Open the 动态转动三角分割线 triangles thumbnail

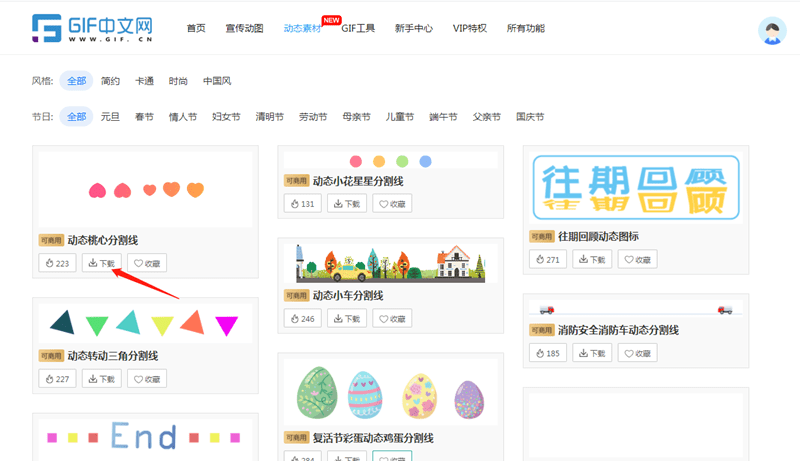(x=145, y=323)
